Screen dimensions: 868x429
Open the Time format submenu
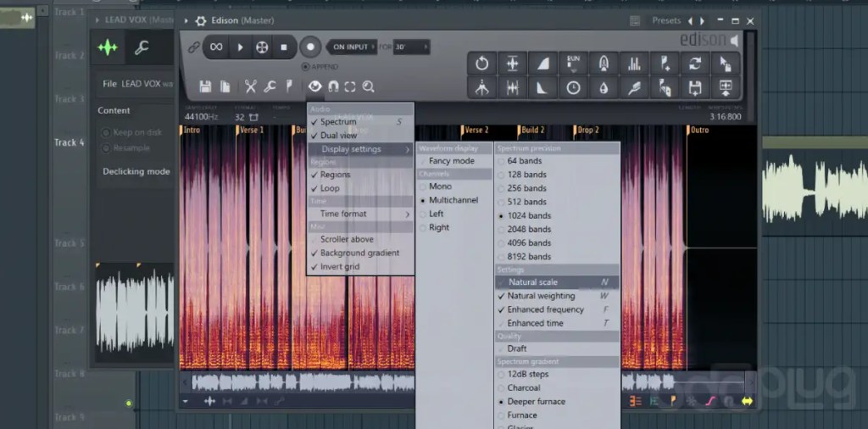pos(359,214)
